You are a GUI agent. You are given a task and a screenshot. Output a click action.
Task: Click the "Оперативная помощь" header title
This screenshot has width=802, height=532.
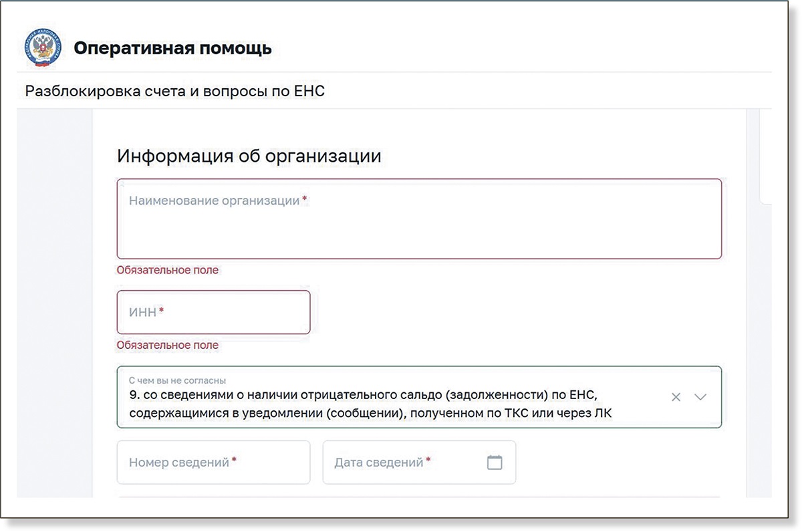[172, 48]
